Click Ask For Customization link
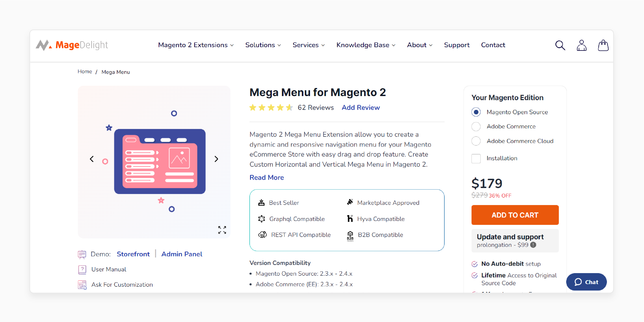Image resolution: width=644 pixels, height=322 pixels. (122, 285)
